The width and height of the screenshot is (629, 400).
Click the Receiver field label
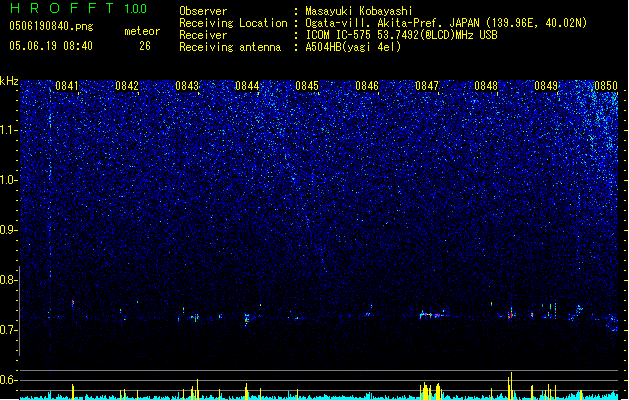(x=203, y=35)
